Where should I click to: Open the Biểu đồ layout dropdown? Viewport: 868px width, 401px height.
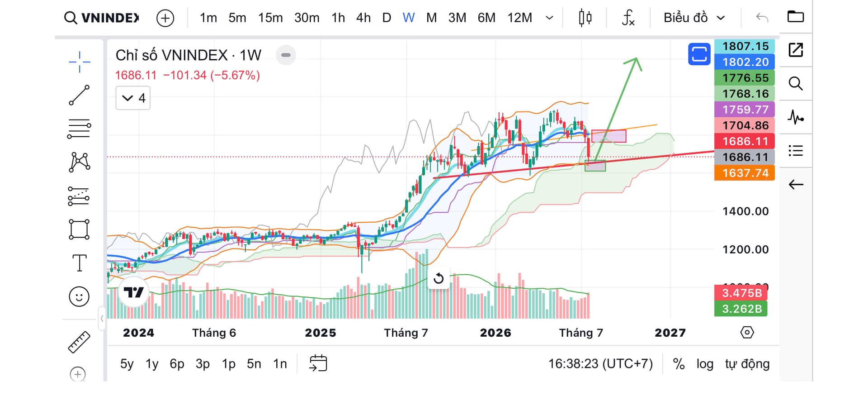(694, 18)
